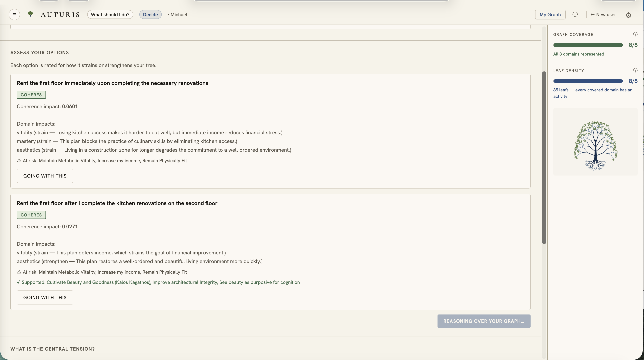Show Graph Coverage info tooltip icon

click(635, 34)
